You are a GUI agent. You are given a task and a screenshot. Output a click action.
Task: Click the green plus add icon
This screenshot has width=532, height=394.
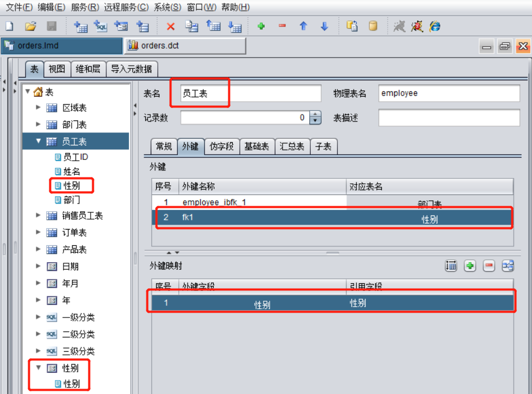261,26
